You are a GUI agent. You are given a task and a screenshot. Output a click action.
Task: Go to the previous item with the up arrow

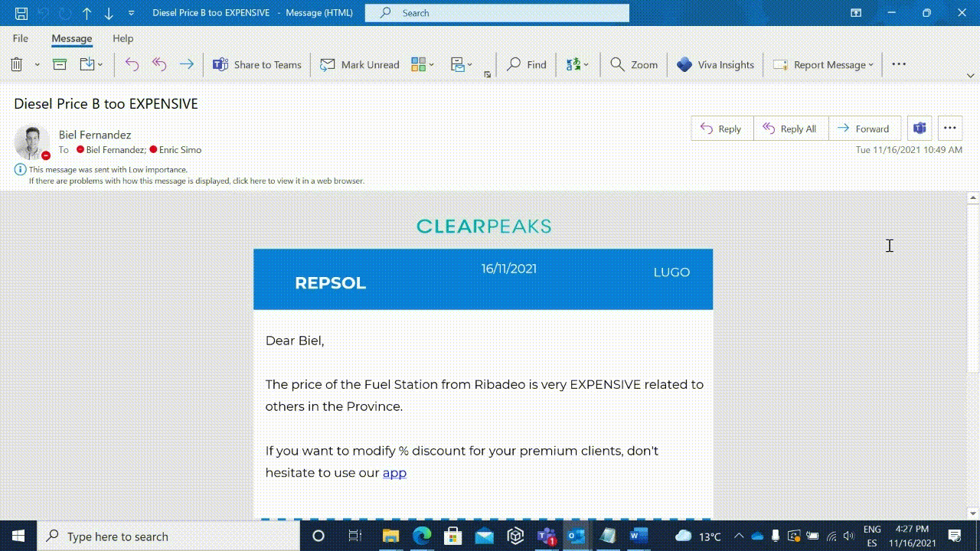(87, 13)
